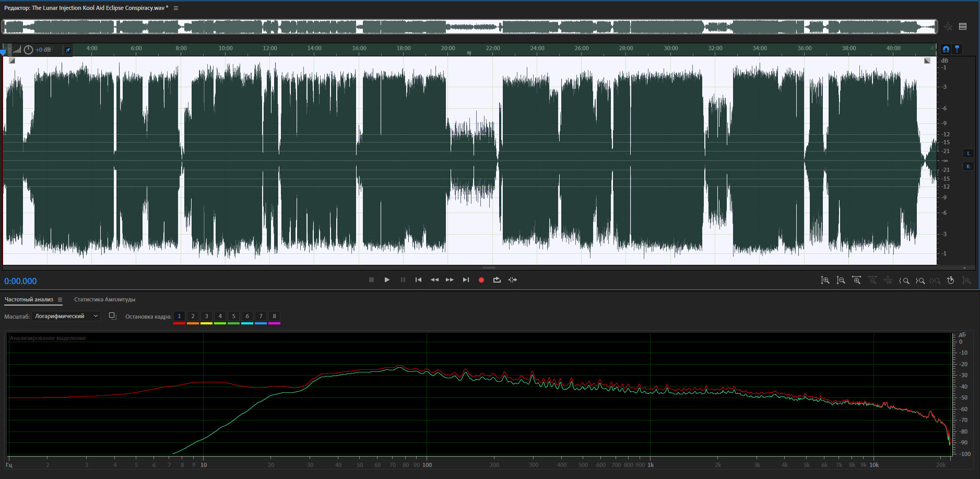The height and width of the screenshot is (479, 980).
Task: Open the Editor panel menu
Action: click(x=176, y=8)
